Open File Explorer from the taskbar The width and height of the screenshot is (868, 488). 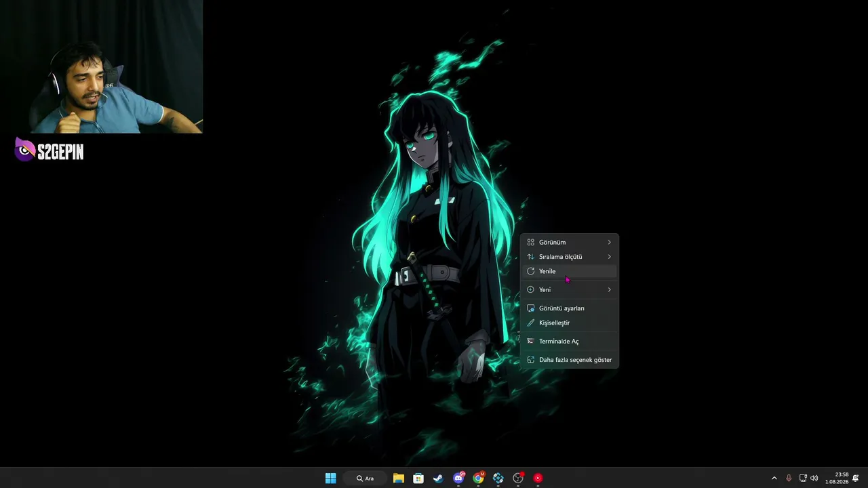coord(399,478)
